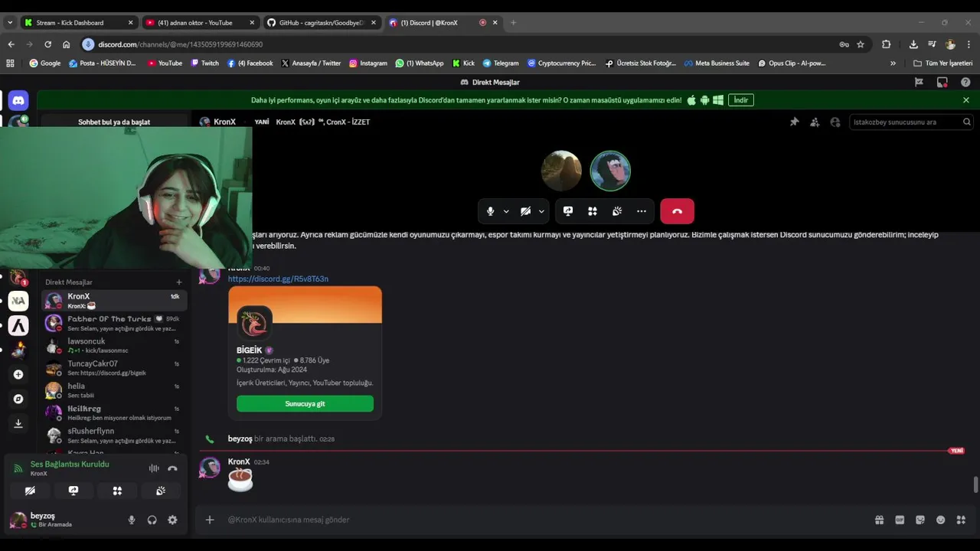980x551 pixels.
Task: Switch to GitHub cagritaskn tab
Action: coord(320,22)
